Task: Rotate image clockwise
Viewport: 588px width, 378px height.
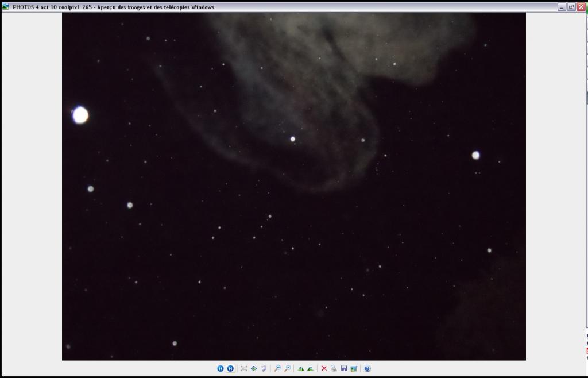Action: 301,369
